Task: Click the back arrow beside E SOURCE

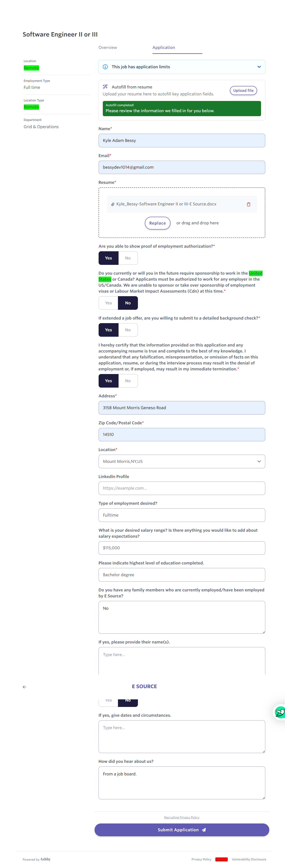Action: click(25, 687)
